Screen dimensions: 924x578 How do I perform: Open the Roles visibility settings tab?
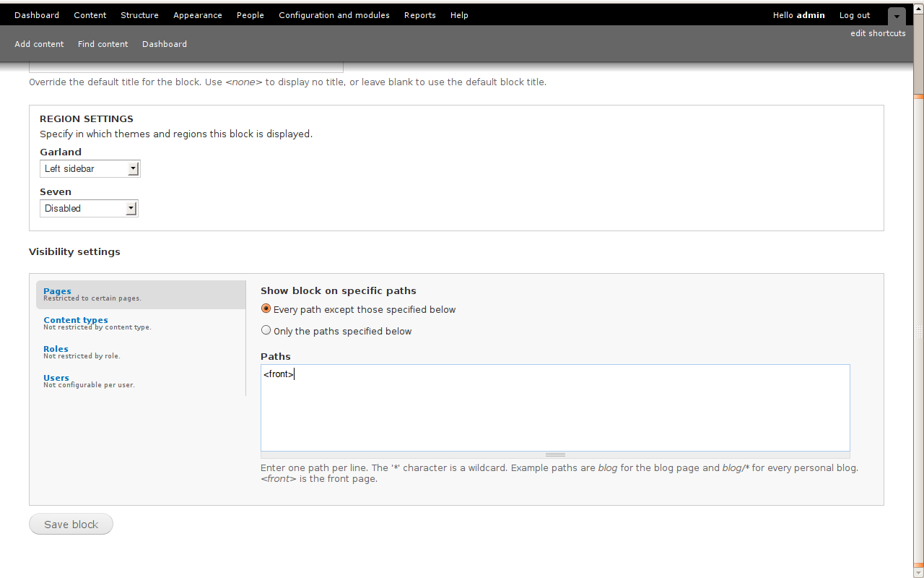[x=56, y=349]
